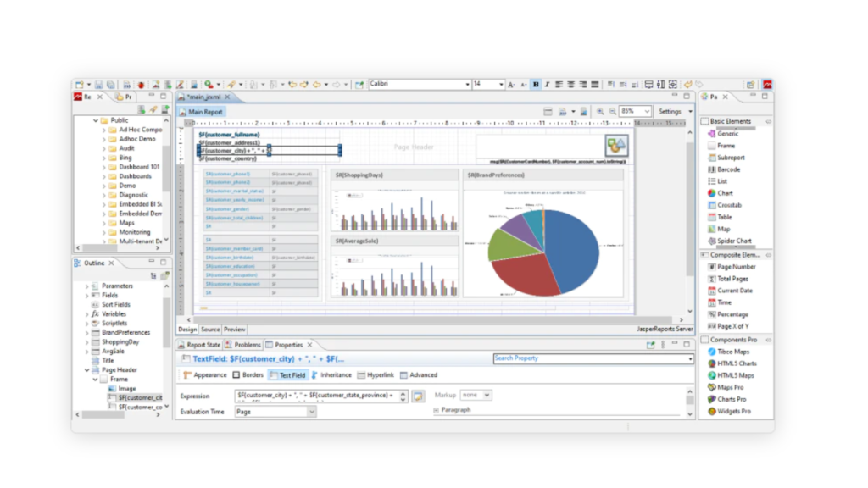Click the Main Report button
The image size is (868, 488).
(200, 112)
